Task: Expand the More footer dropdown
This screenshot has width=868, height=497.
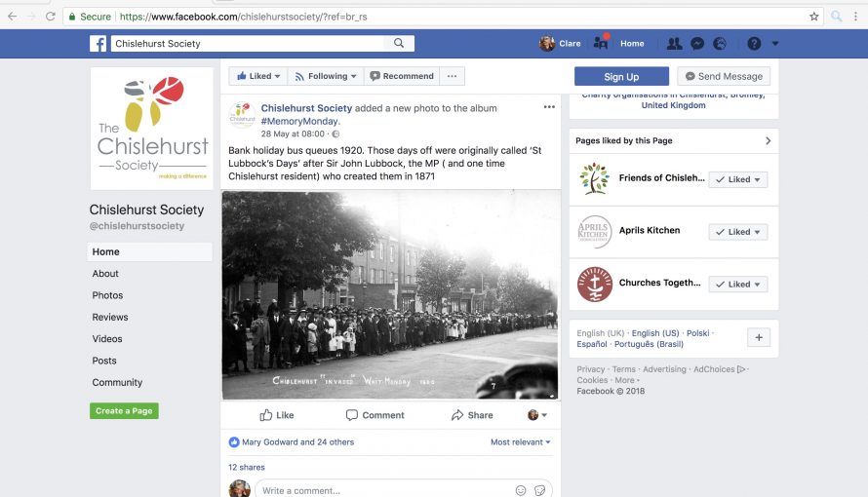Action: click(x=627, y=380)
